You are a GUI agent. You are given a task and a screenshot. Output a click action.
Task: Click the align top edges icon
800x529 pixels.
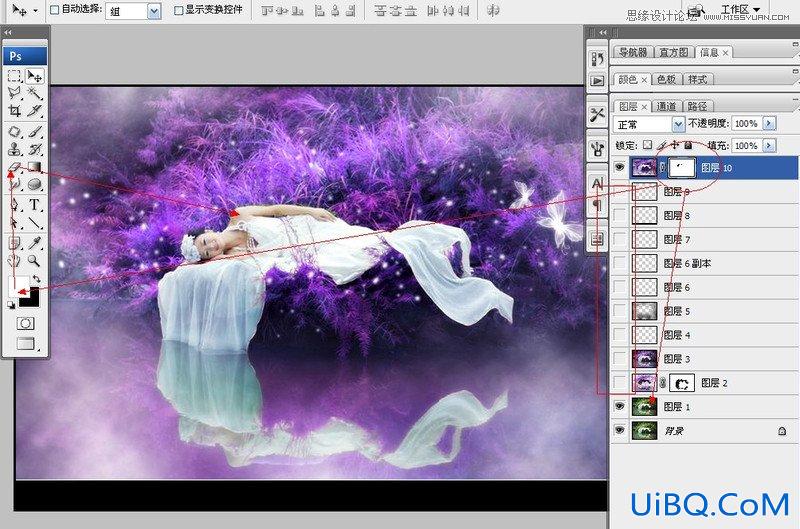pyautogui.click(x=267, y=10)
